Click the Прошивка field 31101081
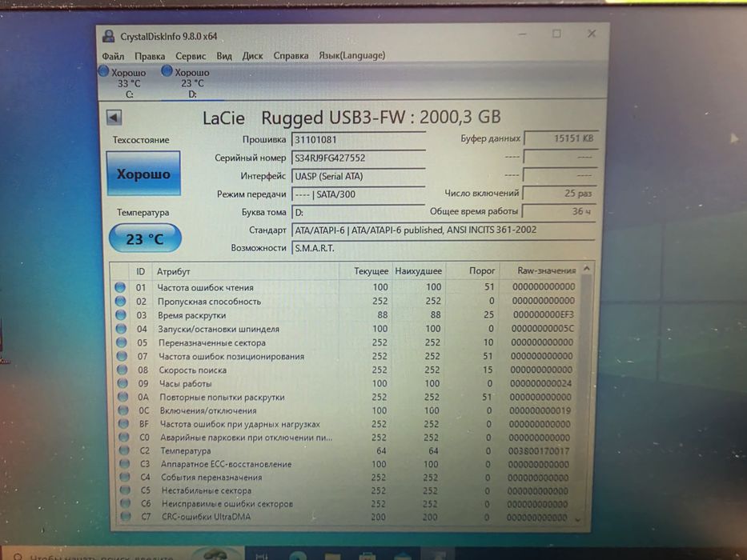The image size is (747, 560). tap(358, 139)
